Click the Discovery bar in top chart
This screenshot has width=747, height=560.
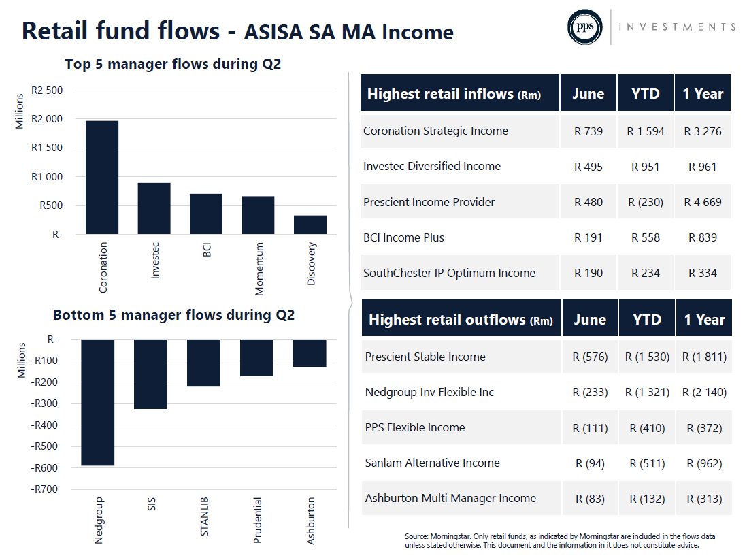pos(310,225)
